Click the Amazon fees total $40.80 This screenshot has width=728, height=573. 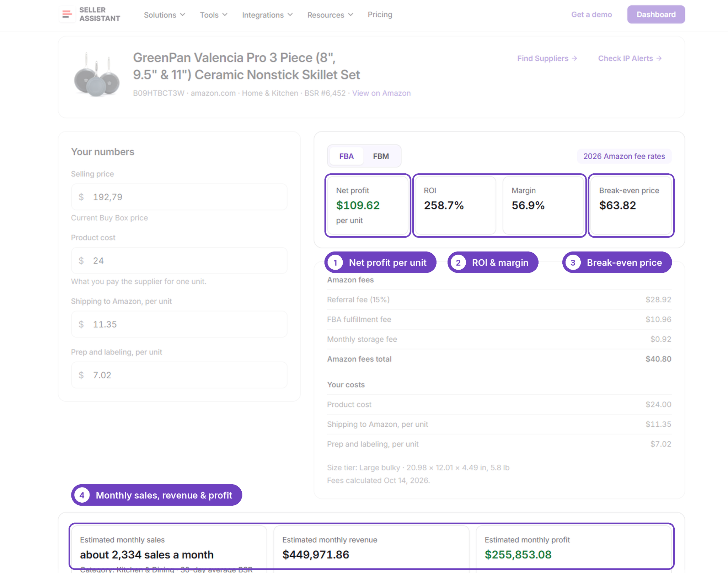658,359
